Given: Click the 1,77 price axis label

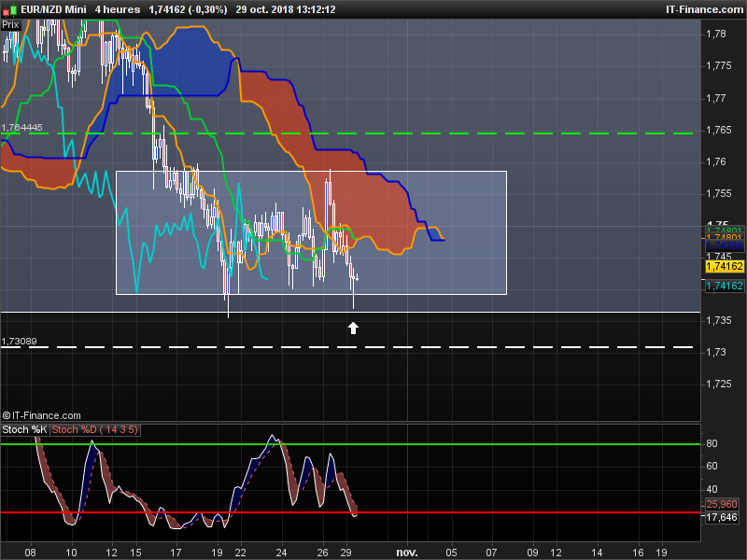Looking at the screenshot, I should [x=716, y=98].
